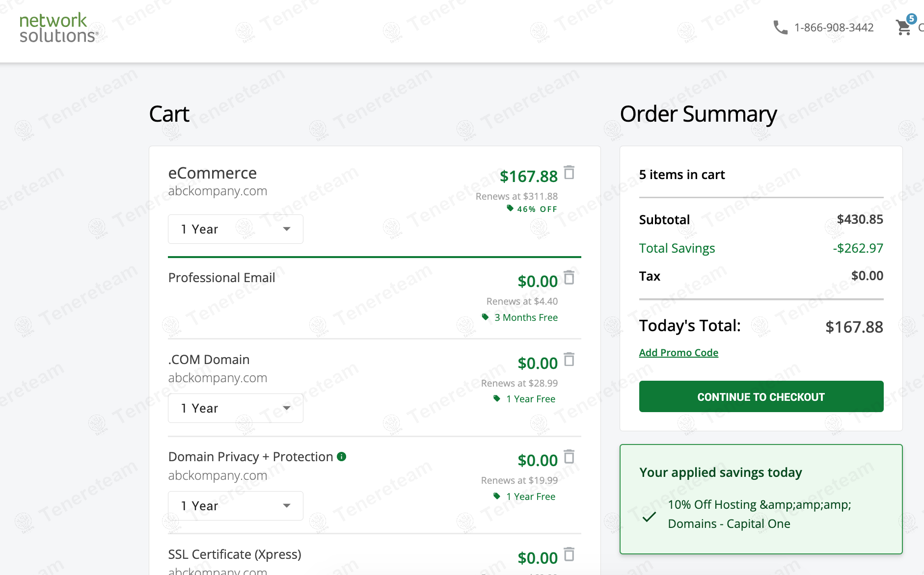The height and width of the screenshot is (575, 924).
Task: Expand .COM Domain 1 Year dropdown
Action: click(x=236, y=408)
